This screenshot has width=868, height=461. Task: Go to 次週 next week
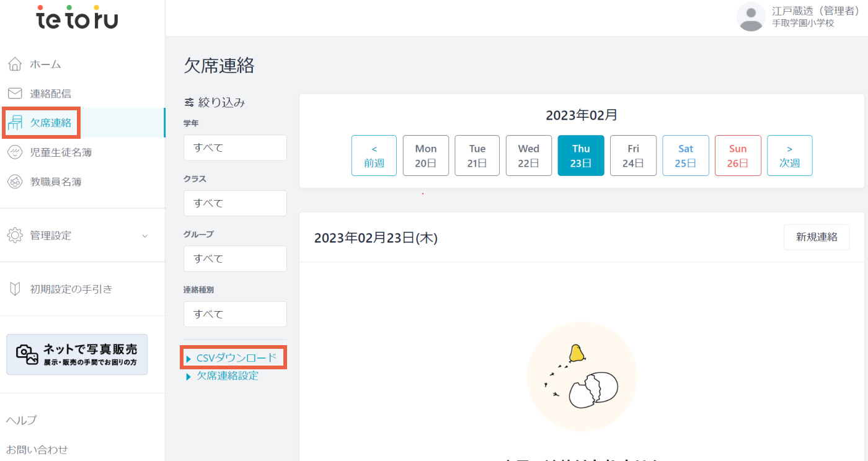[x=789, y=156]
